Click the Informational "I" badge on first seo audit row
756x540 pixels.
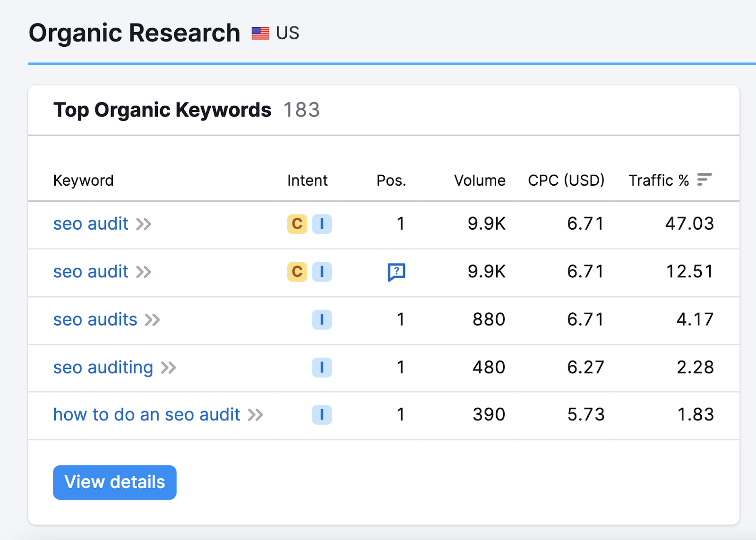click(322, 224)
